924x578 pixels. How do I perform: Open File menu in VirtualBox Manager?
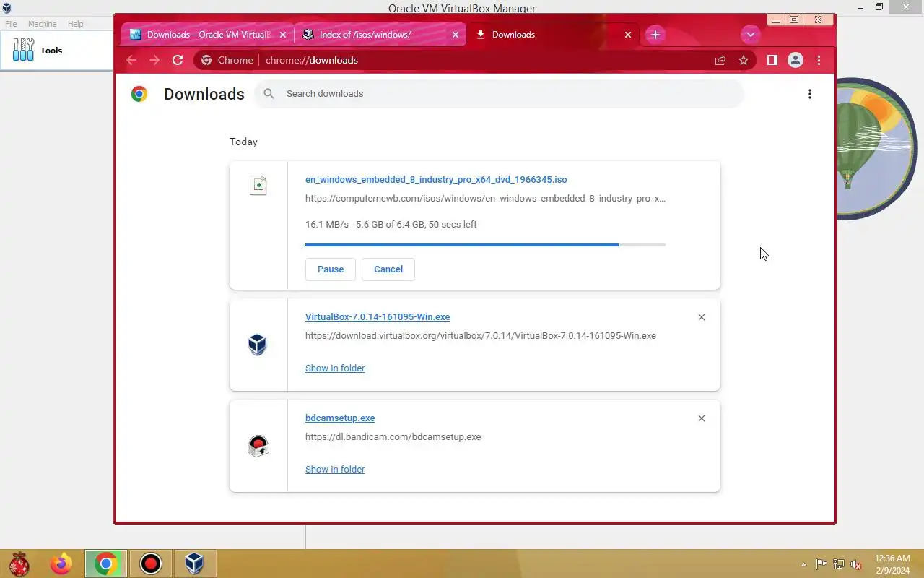(11, 24)
